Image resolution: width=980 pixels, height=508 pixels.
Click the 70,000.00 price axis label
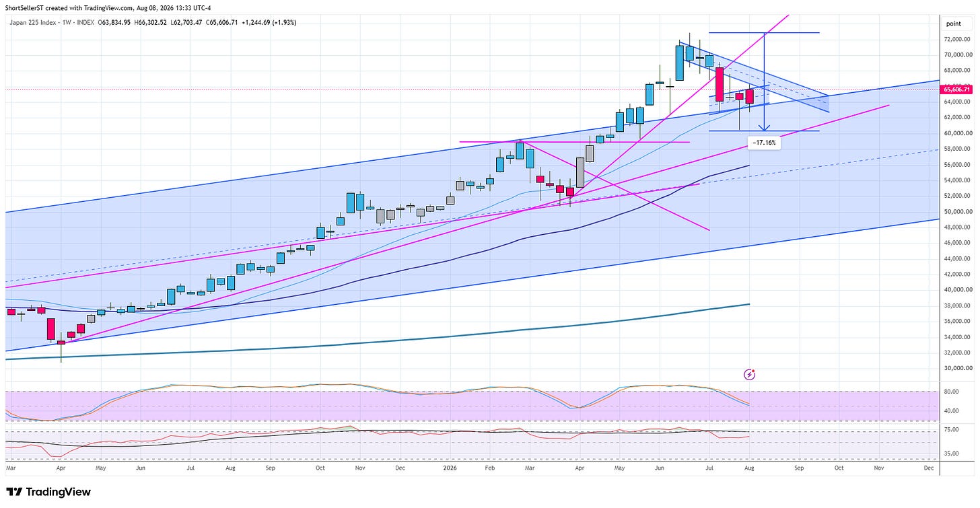tap(956, 55)
